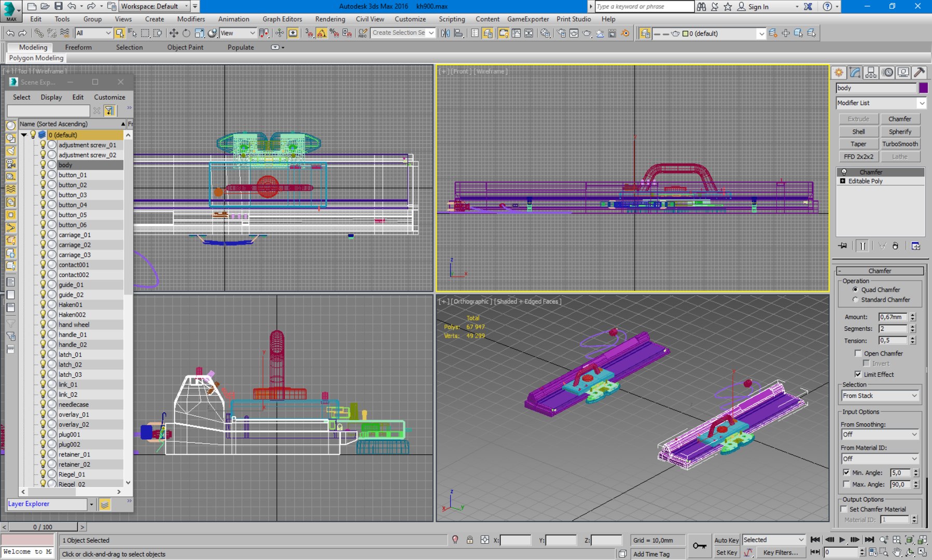Open the Utilities command panel tab
Viewport: 932px width, 560px height.
(920, 73)
